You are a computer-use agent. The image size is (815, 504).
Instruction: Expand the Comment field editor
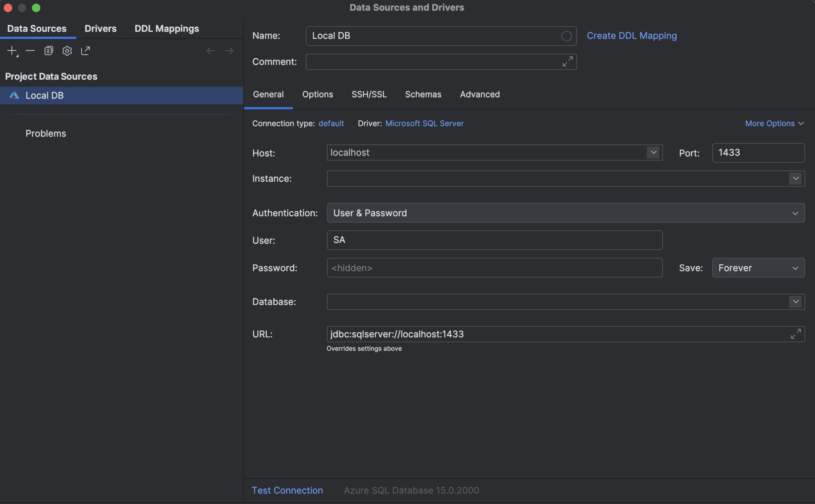pos(568,62)
